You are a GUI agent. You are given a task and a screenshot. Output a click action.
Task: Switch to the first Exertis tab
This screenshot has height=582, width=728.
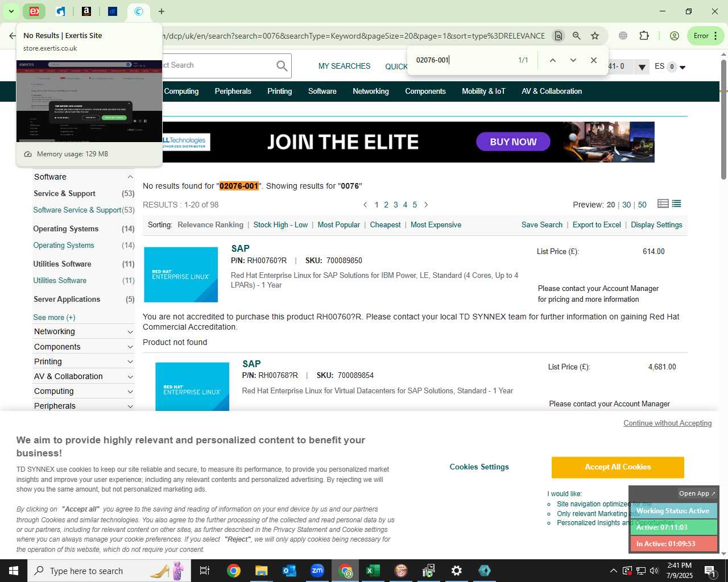[x=35, y=11]
